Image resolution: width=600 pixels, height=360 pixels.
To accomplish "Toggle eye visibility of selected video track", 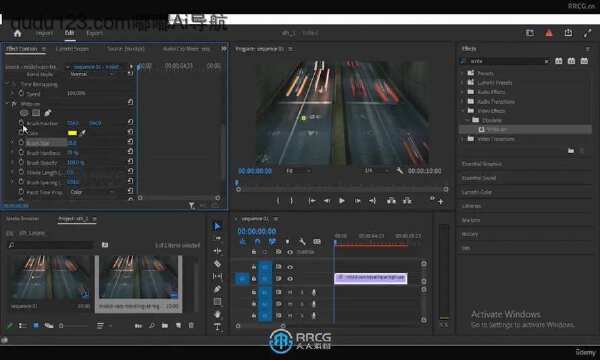I will tap(290, 279).
